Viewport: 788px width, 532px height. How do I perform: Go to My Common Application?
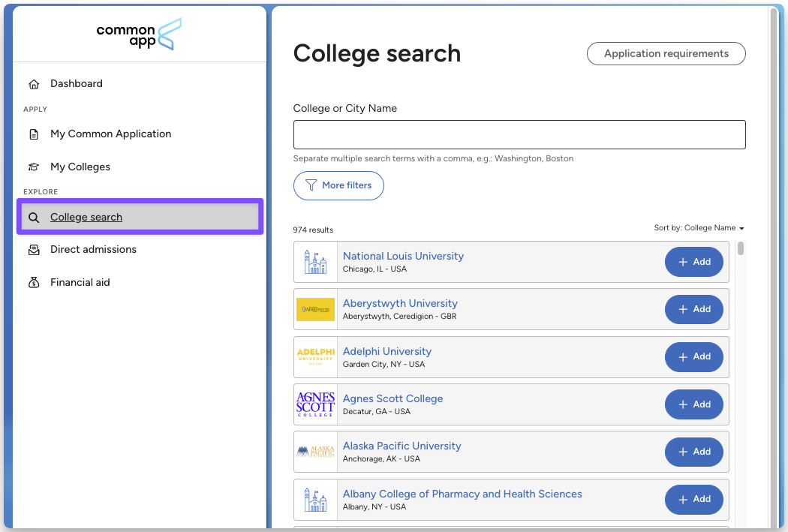coord(110,134)
